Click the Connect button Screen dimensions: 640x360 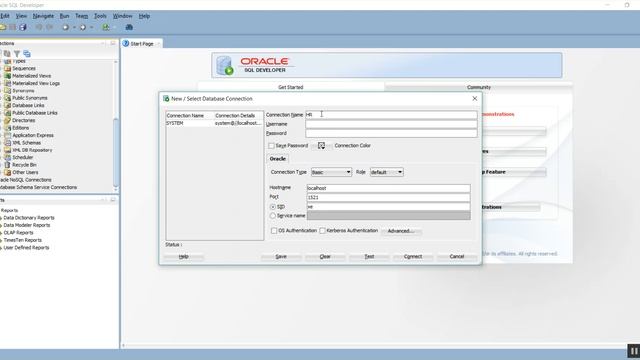(x=413, y=256)
